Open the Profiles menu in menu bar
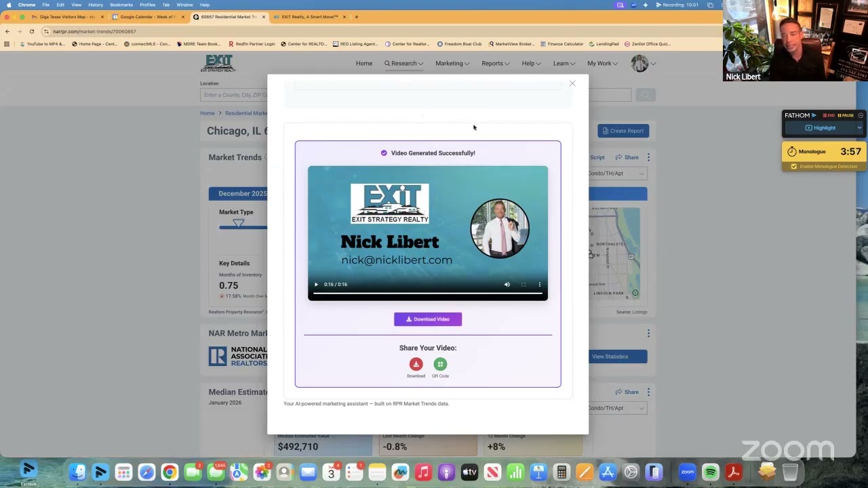The width and height of the screenshot is (868, 488). pyautogui.click(x=147, y=5)
